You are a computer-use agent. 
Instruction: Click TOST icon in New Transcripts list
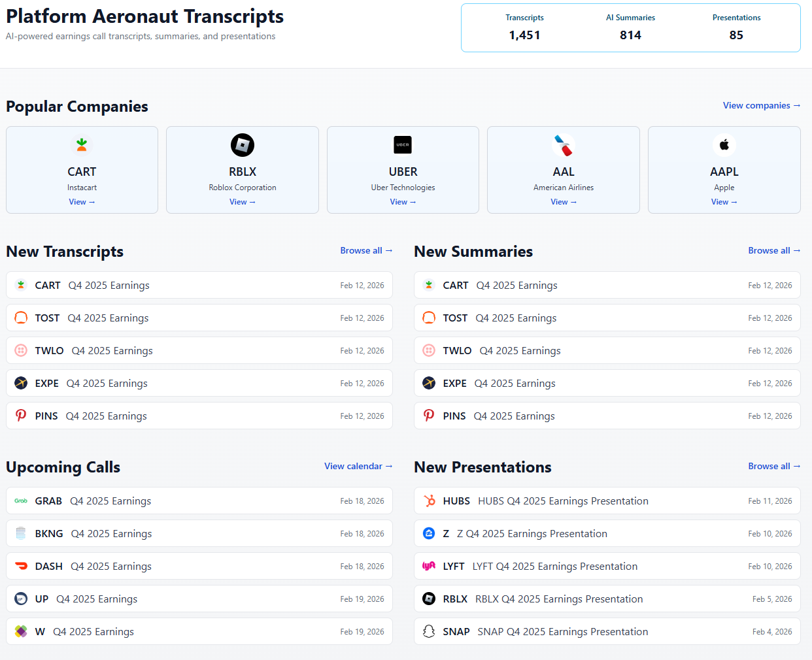pyautogui.click(x=21, y=318)
